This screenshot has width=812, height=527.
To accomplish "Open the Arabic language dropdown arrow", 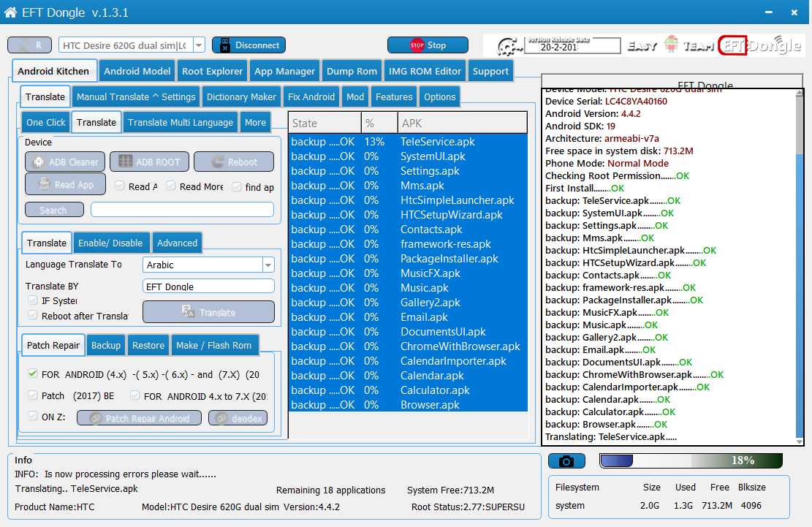I will [268, 265].
